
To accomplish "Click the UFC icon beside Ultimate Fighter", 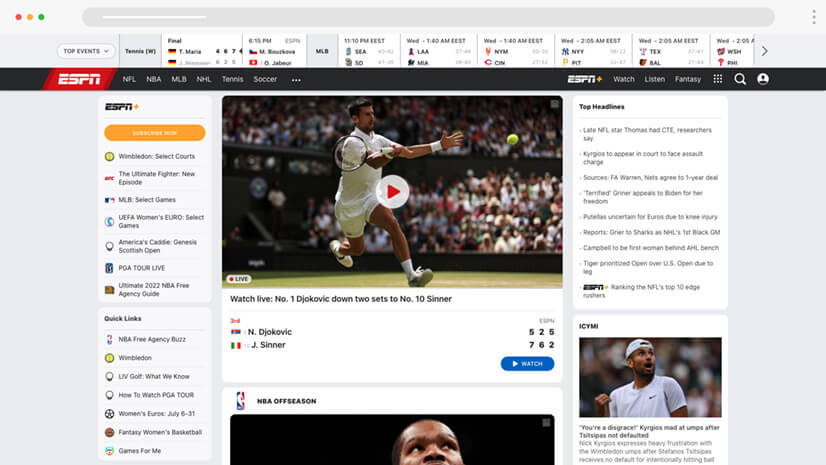I will 109,178.
